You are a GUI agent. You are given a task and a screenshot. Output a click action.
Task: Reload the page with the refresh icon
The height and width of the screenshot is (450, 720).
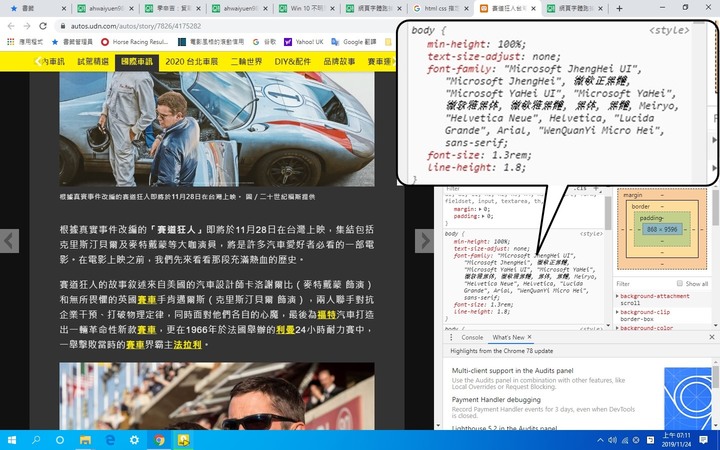click(43, 26)
